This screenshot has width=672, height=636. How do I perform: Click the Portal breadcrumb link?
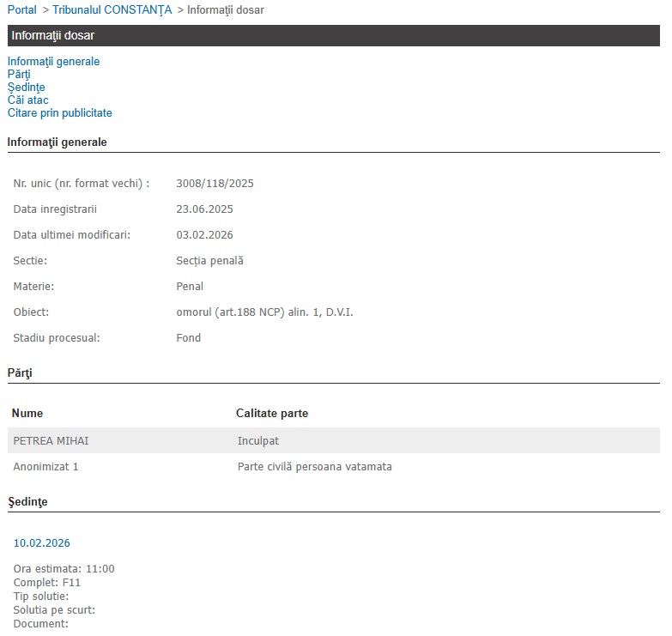point(21,10)
